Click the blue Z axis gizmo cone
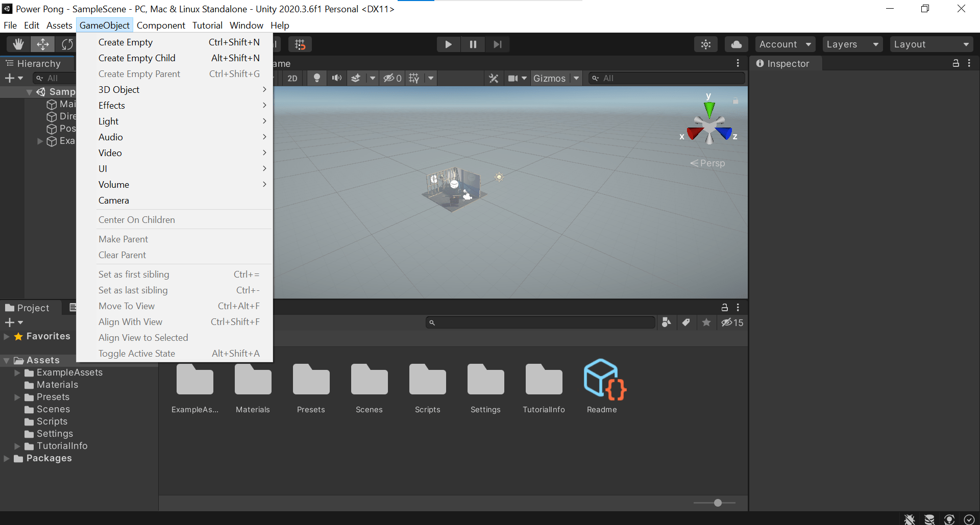Image resolution: width=980 pixels, height=525 pixels. (x=724, y=133)
